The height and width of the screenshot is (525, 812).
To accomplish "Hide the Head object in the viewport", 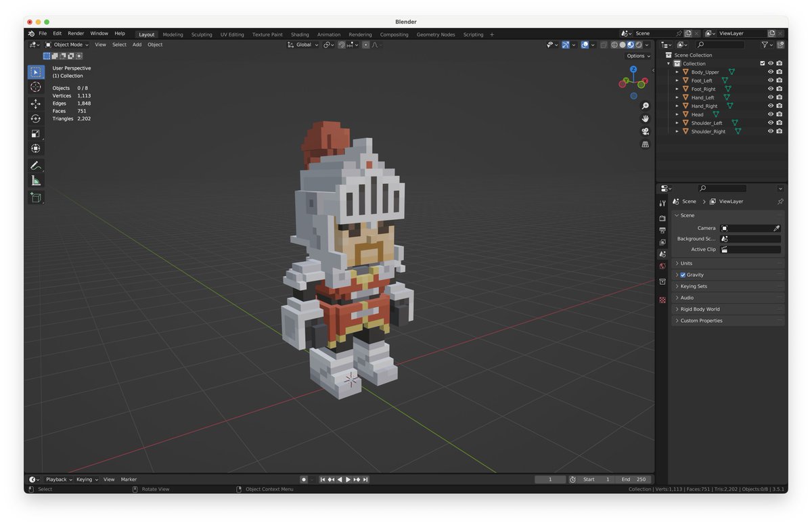I will (x=769, y=114).
